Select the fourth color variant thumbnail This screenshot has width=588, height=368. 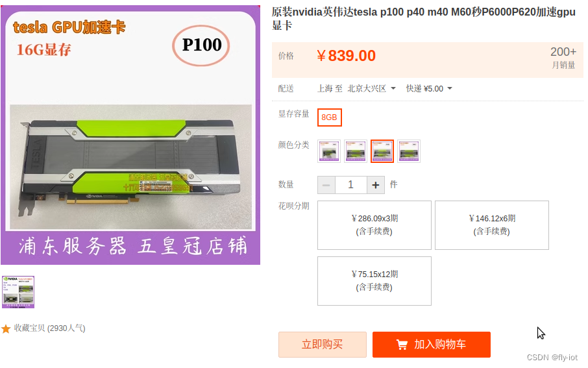(409, 151)
